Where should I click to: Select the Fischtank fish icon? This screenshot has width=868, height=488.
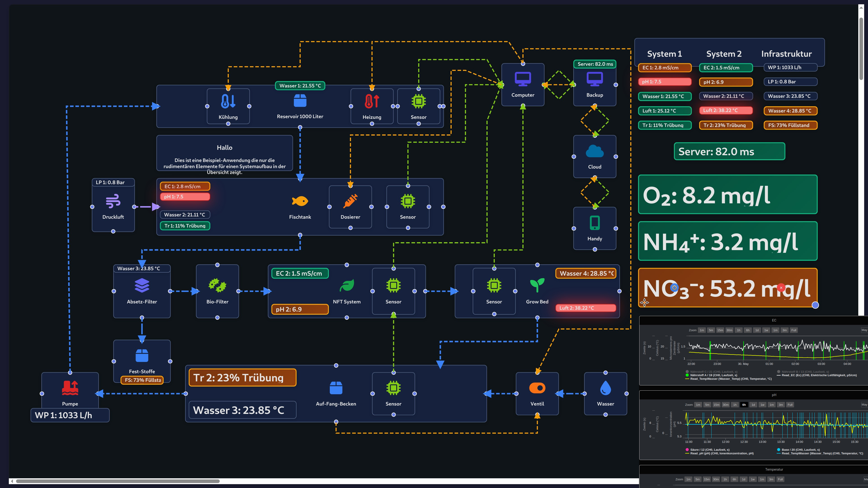coord(300,201)
